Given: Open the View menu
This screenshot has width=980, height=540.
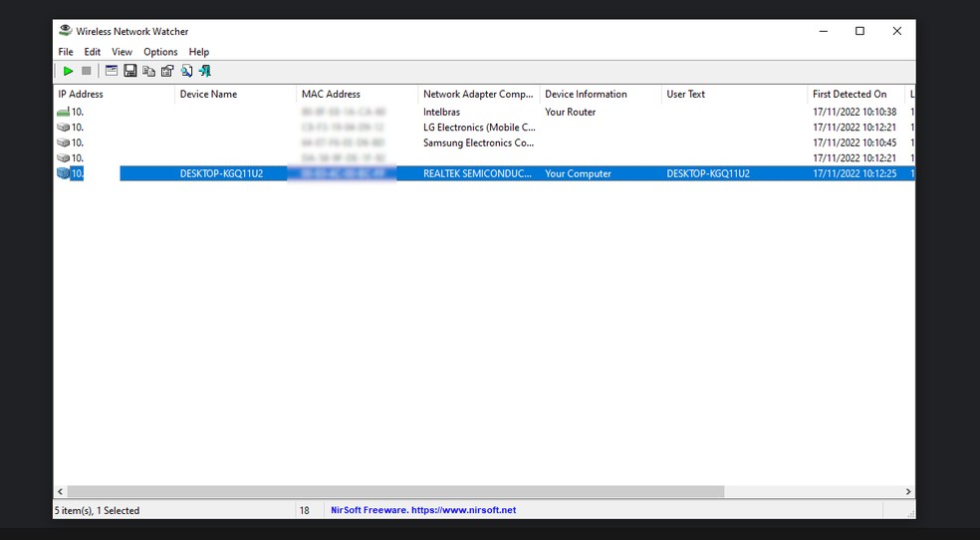Looking at the screenshot, I should click(x=122, y=52).
